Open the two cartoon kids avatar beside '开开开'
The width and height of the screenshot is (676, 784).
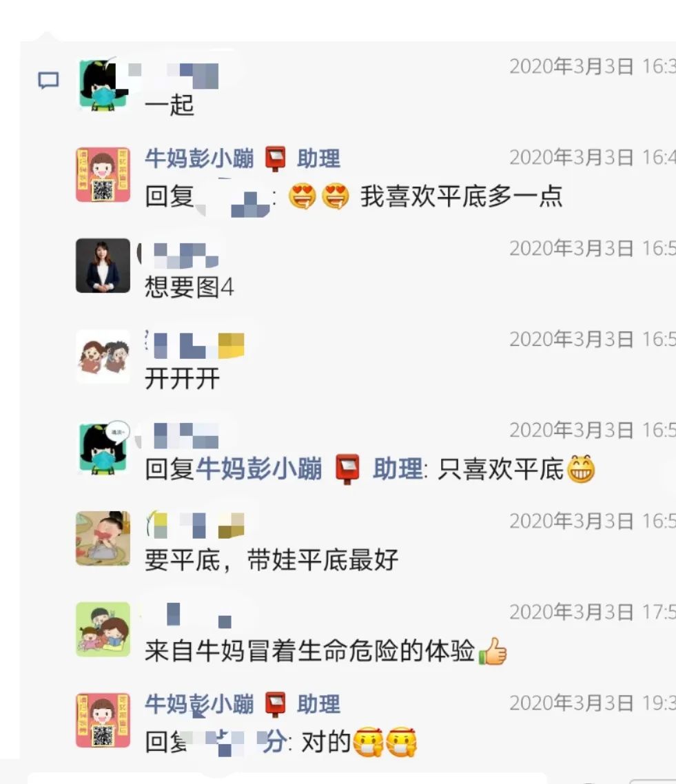tap(103, 356)
